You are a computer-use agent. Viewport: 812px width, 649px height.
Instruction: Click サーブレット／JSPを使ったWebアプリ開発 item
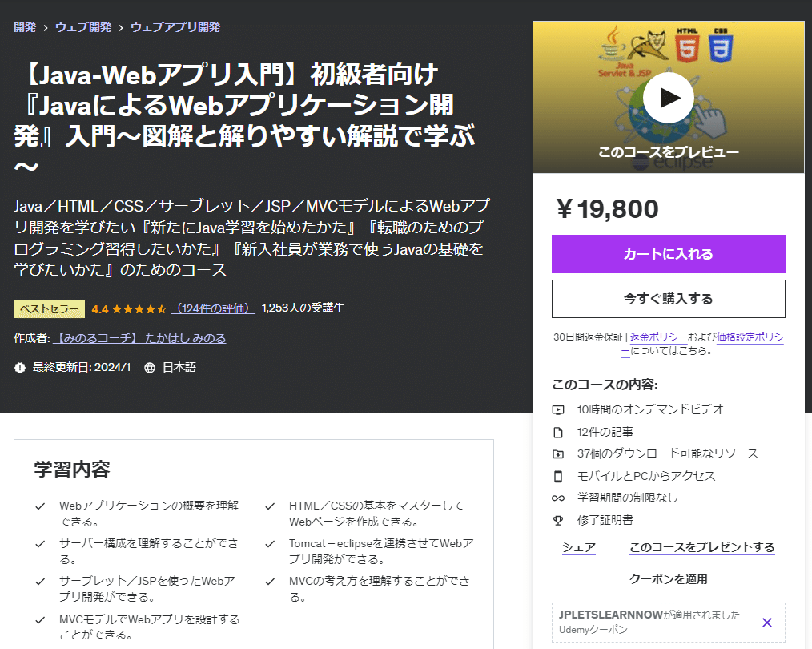(147, 589)
